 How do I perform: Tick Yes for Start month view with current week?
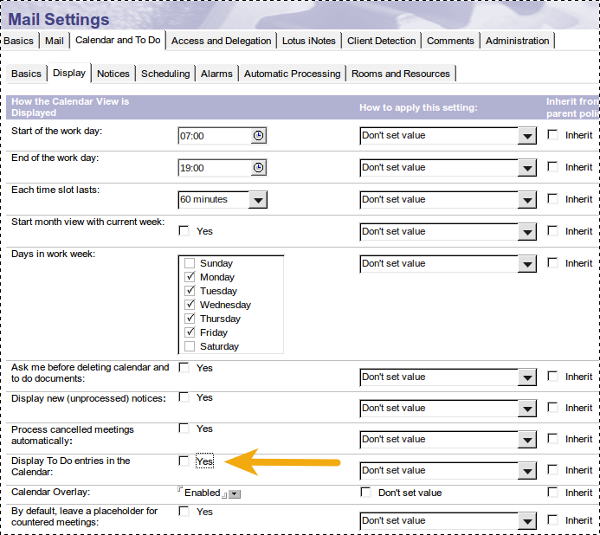184,231
